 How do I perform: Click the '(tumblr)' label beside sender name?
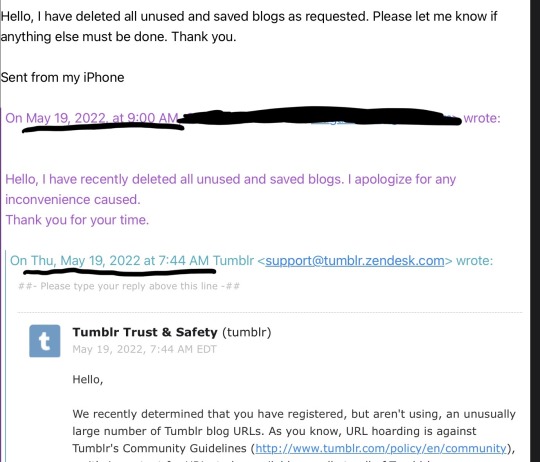247,332
